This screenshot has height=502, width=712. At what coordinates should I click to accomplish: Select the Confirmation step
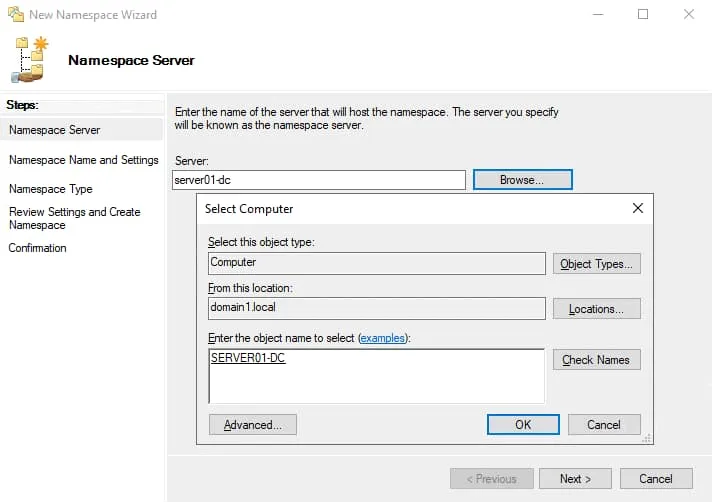coord(38,248)
